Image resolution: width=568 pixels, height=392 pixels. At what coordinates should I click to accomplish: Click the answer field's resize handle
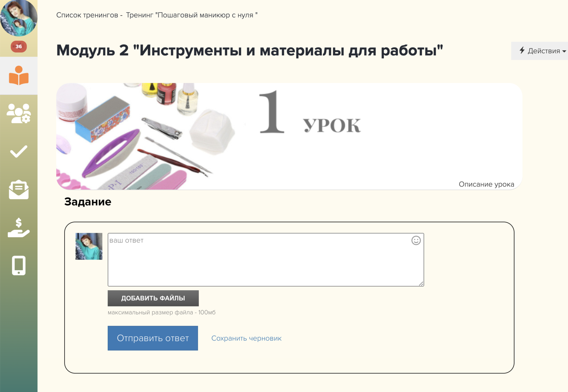[421, 284]
